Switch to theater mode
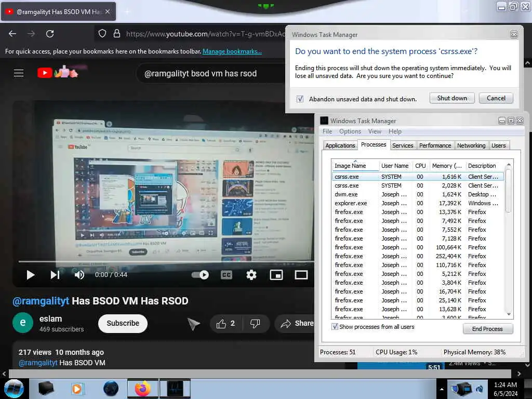 click(301, 275)
